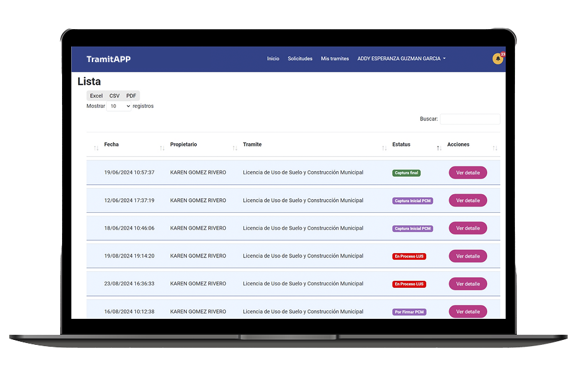View details of 19/06/2024 Captura final row
Viewport: 577px width, 392px height.
point(468,173)
